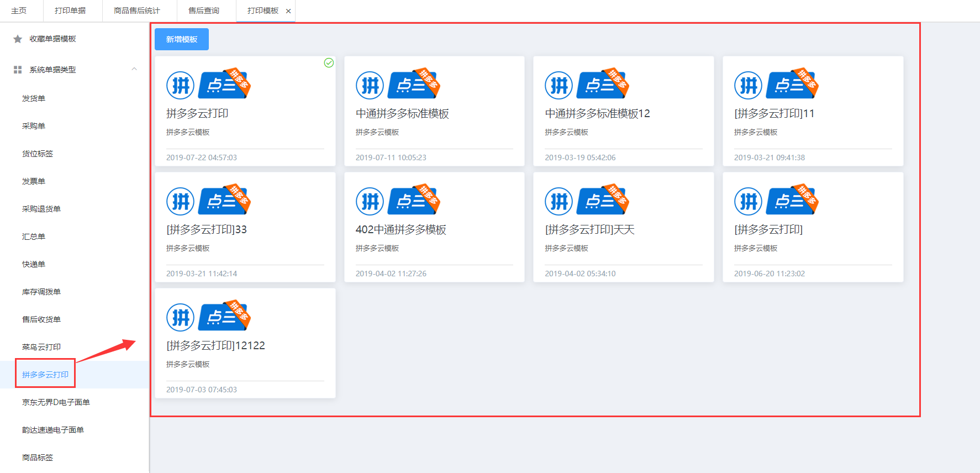Select 采购单 in the sidebar
This screenshot has height=473, width=980.
point(34,126)
